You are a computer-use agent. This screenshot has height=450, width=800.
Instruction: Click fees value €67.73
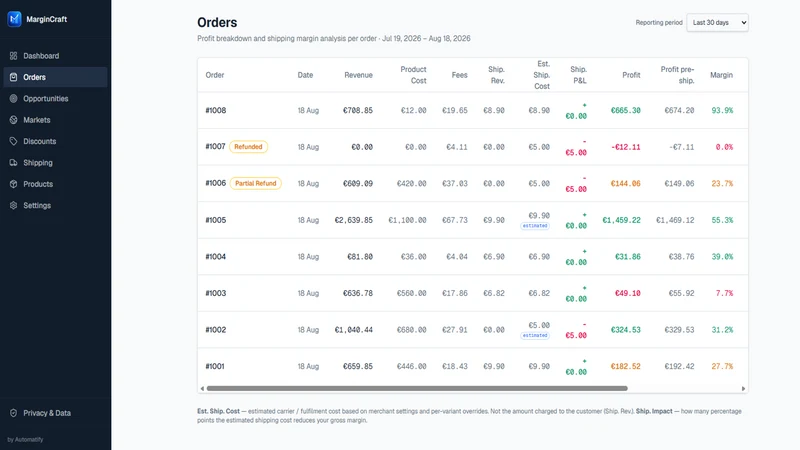(x=455, y=220)
